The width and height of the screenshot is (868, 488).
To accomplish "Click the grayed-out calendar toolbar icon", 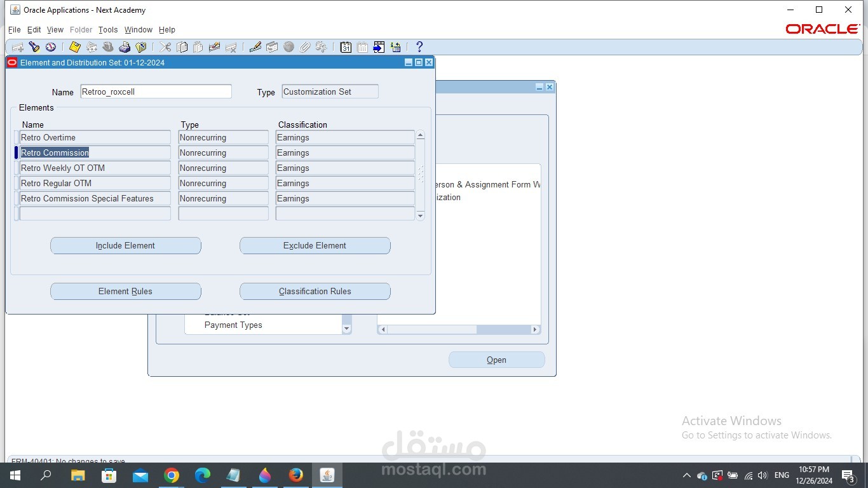I will click(x=362, y=47).
